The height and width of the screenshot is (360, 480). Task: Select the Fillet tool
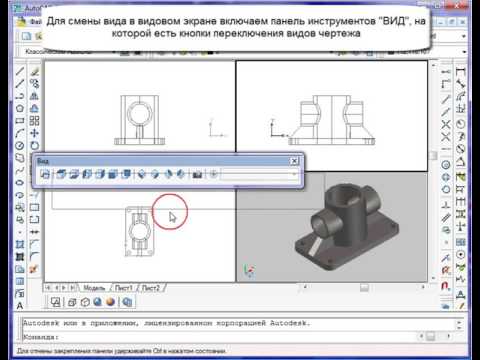[34, 257]
